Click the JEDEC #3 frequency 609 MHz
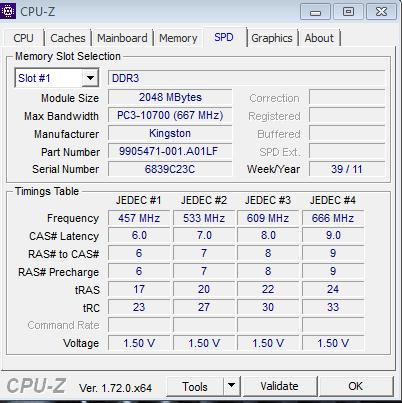402x403 pixels. click(x=268, y=218)
